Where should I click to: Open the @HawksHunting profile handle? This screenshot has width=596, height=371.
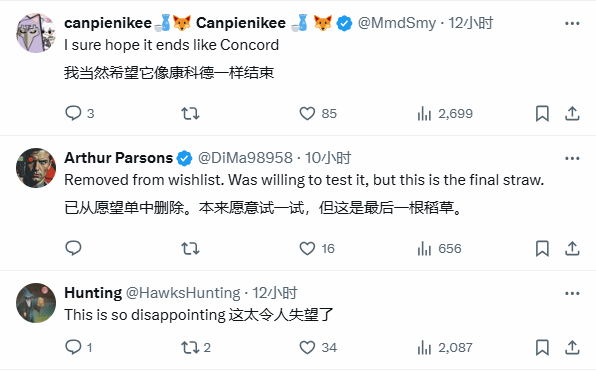[183, 293]
